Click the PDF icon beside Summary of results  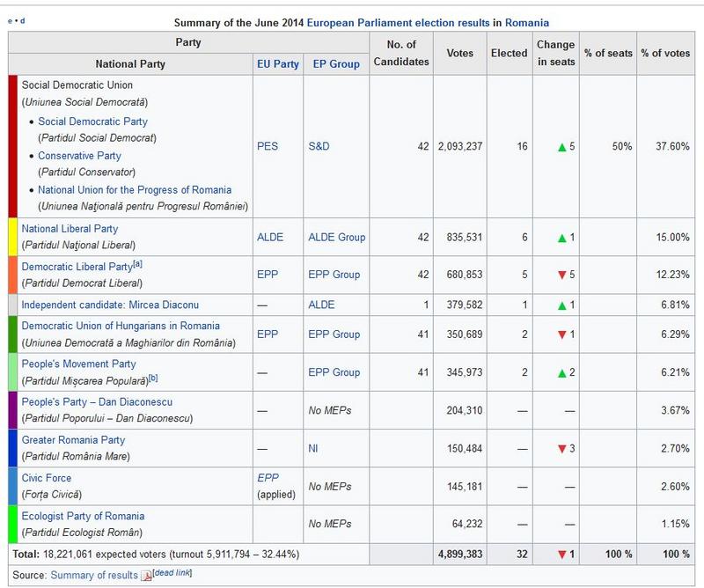point(146,576)
